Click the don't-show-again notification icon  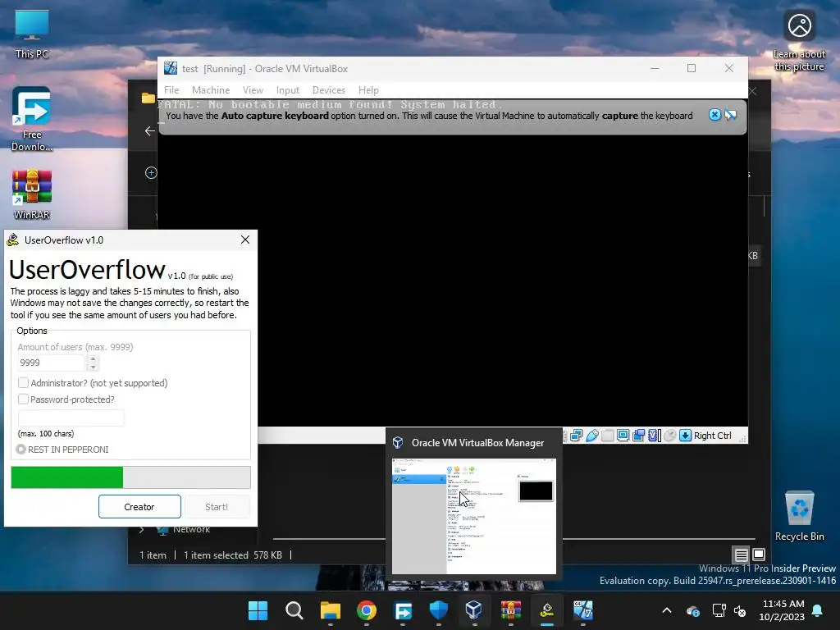(731, 115)
